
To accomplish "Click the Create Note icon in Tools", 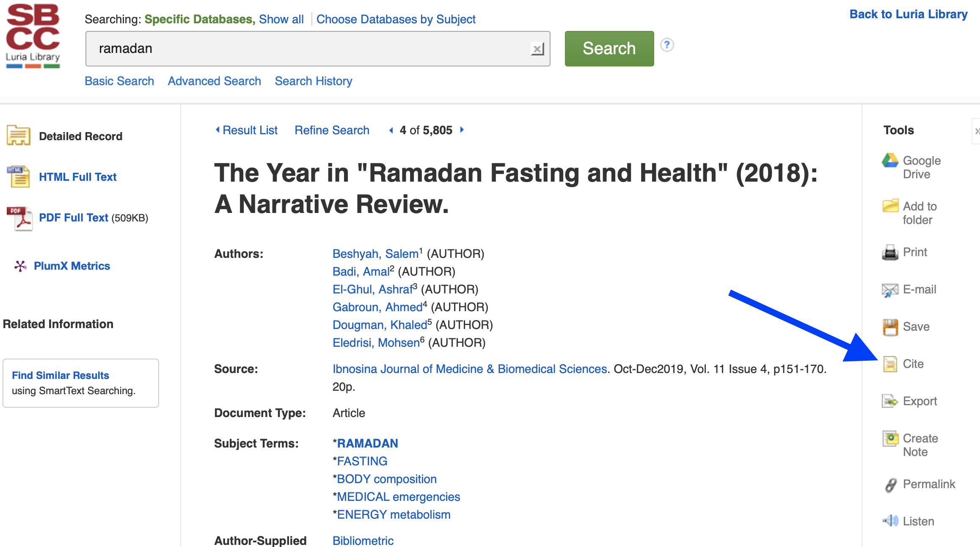I will coord(890,438).
